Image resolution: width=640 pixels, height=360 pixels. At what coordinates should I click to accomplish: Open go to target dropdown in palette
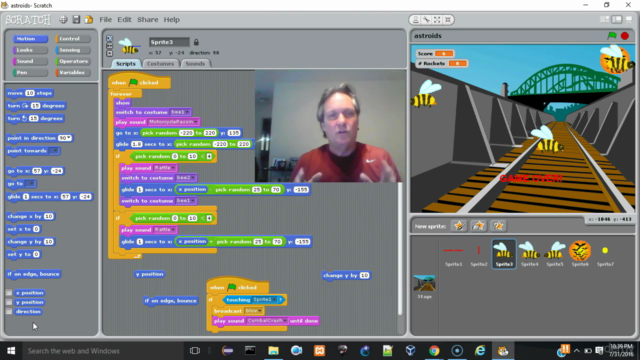pos(32,184)
